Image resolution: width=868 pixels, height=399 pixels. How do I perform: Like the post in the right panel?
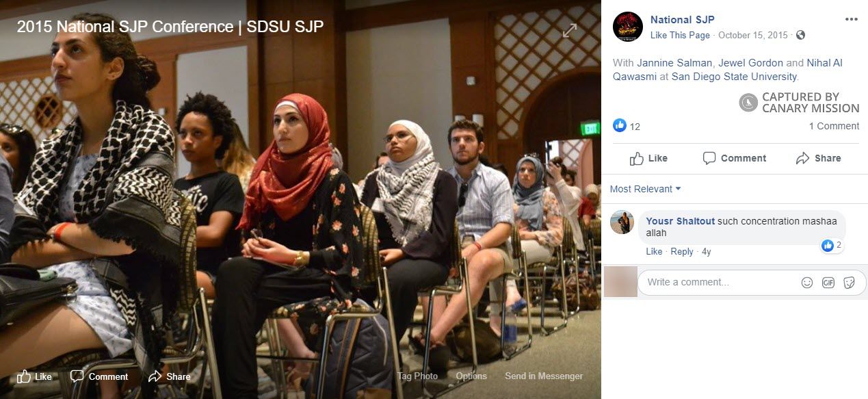pyautogui.click(x=648, y=158)
